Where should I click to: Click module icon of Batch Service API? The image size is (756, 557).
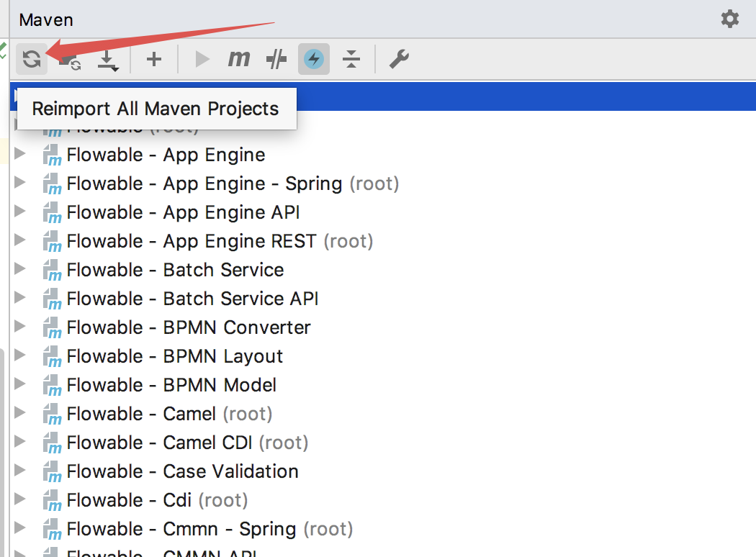52,299
